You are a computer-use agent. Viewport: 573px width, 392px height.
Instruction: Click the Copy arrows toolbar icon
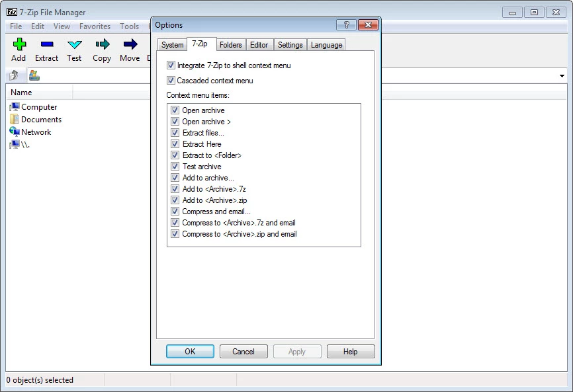pos(102,44)
